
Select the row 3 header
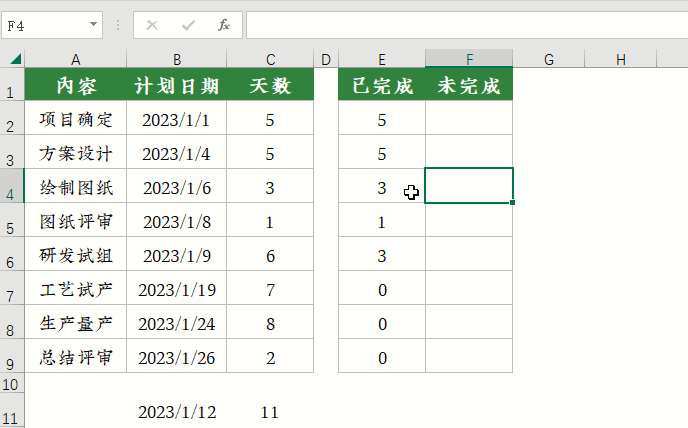(12, 152)
